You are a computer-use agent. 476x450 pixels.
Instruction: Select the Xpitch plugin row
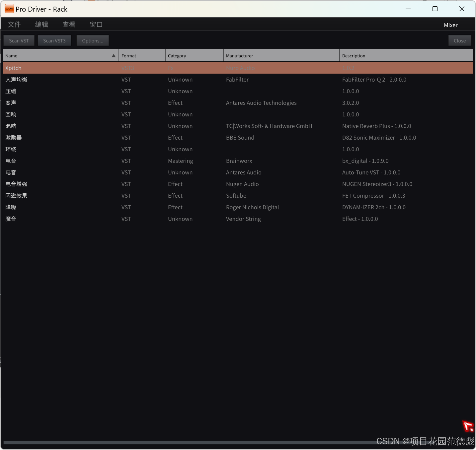[x=238, y=68]
